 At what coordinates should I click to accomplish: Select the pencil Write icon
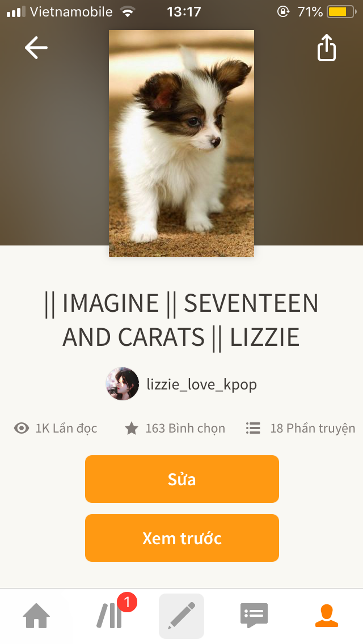point(181,616)
